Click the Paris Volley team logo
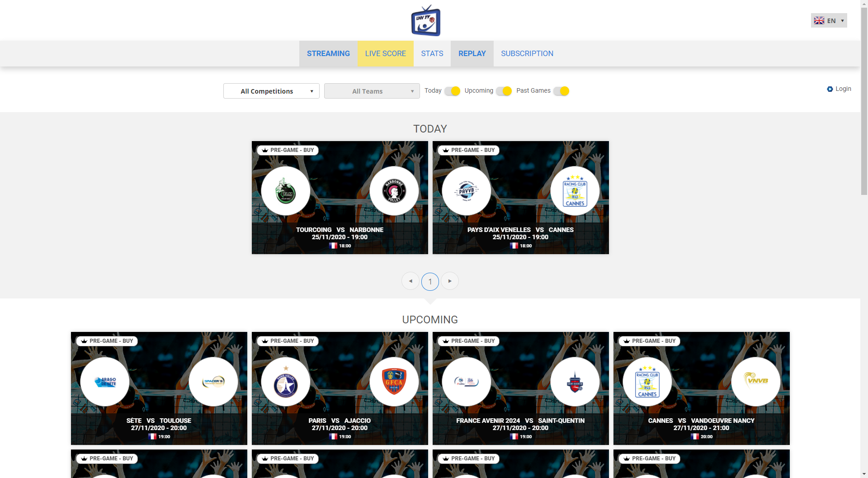868x478 pixels. tap(286, 382)
